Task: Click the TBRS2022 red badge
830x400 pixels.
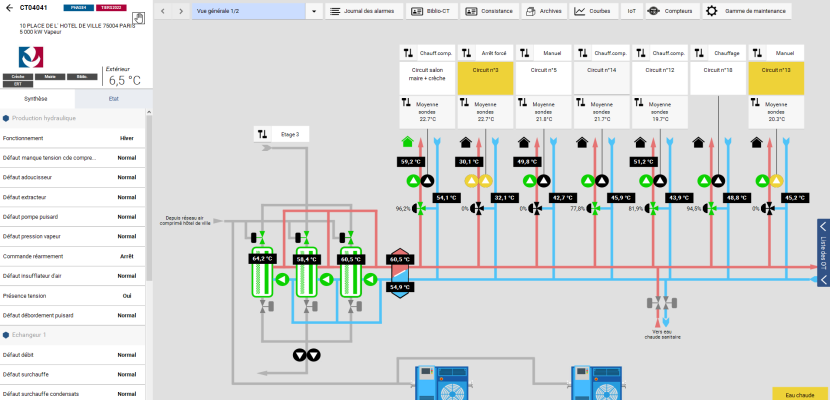Action: (111, 8)
